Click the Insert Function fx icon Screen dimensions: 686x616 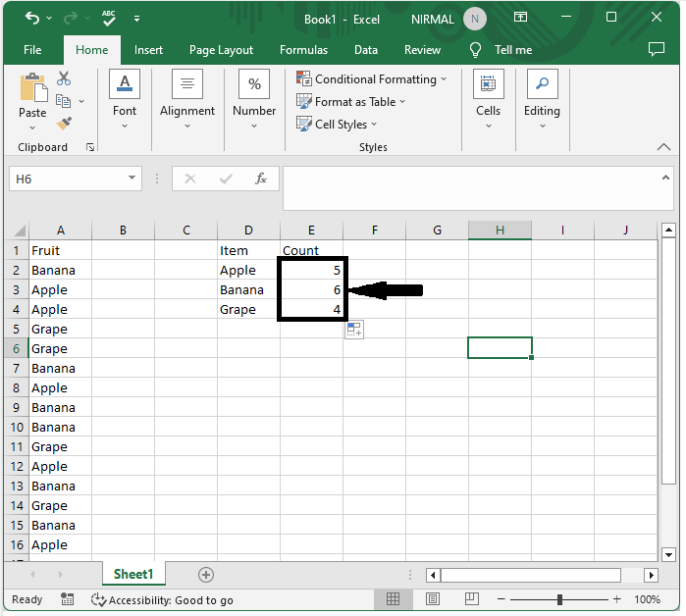point(261,179)
